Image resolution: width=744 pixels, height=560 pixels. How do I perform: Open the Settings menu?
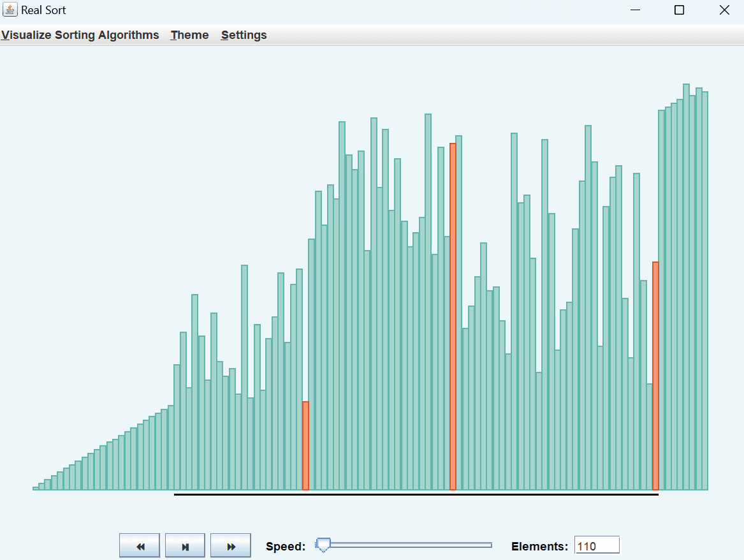click(x=244, y=35)
